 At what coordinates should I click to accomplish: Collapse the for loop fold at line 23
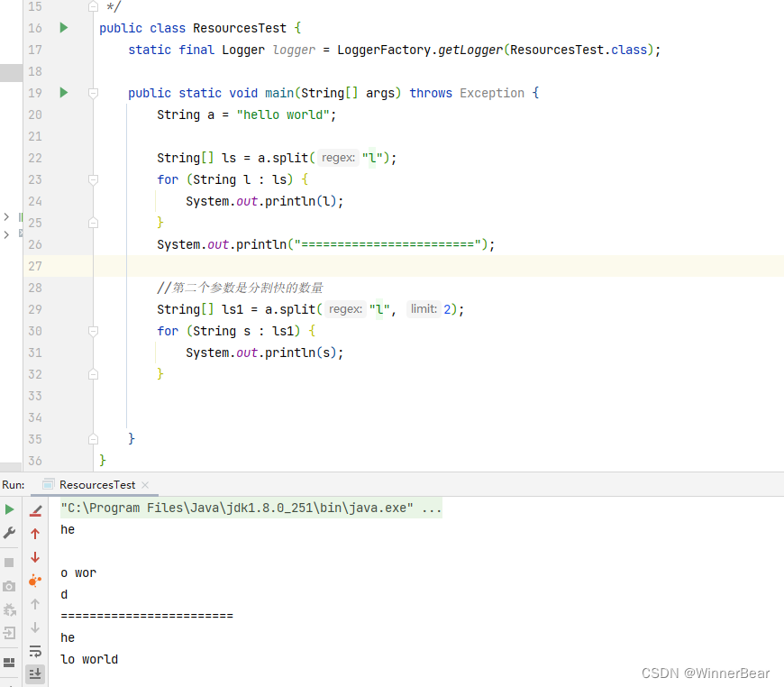pyautogui.click(x=93, y=179)
